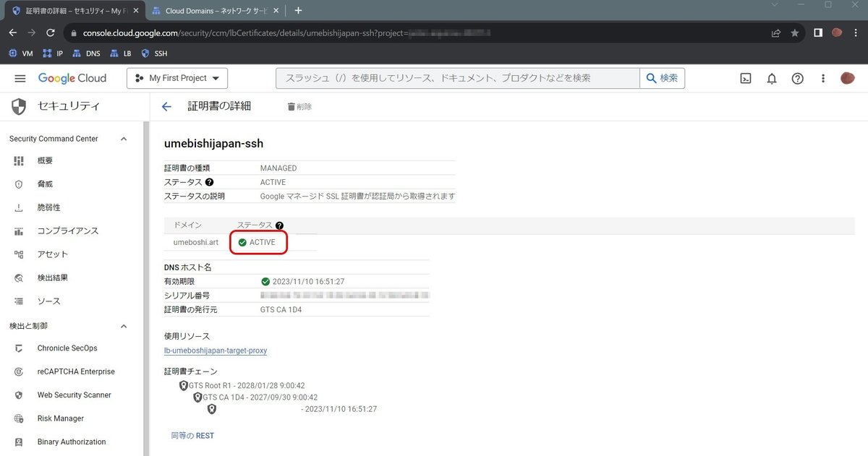Toggle the browser side panel
The image size is (868, 456).
click(818, 33)
